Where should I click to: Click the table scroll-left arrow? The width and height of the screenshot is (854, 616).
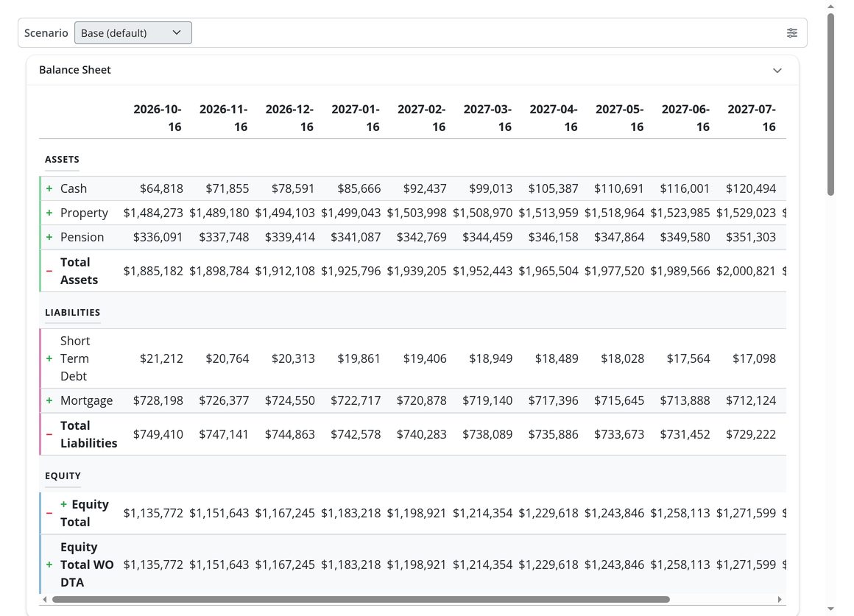pyautogui.click(x=45, y=600)
